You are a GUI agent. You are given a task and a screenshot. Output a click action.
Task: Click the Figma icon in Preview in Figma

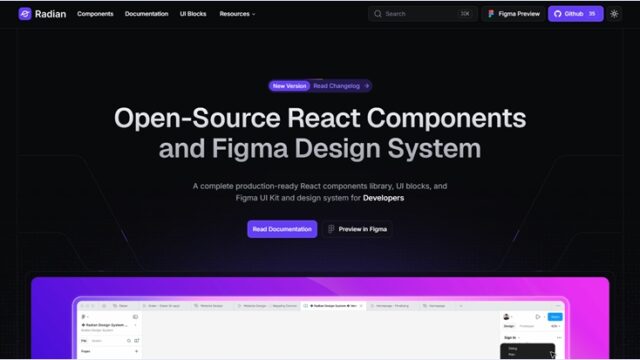tap(331, 229)
